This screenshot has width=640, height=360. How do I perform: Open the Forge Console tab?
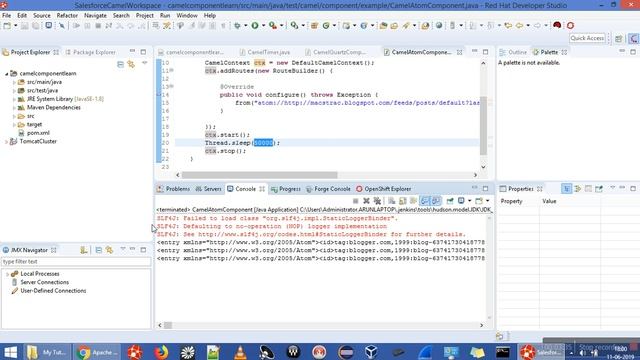coord(328,189)
